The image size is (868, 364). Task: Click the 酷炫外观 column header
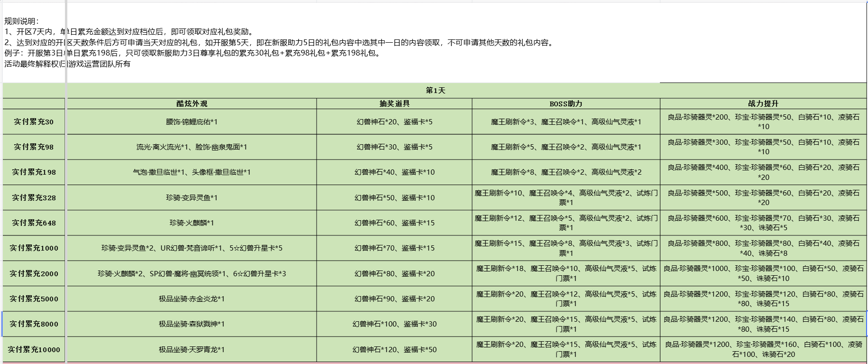tap(192, 103)
